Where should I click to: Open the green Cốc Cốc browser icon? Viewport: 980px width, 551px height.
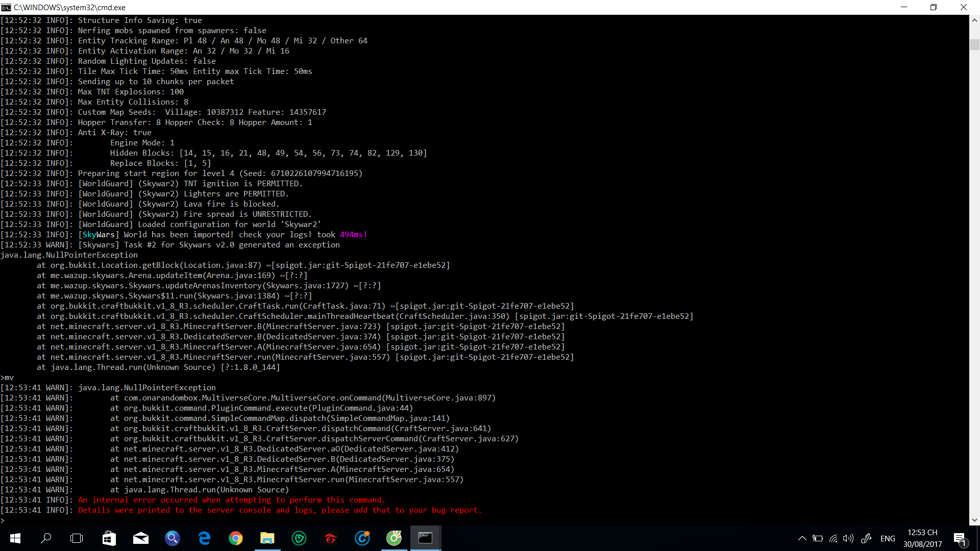(394, 538)
